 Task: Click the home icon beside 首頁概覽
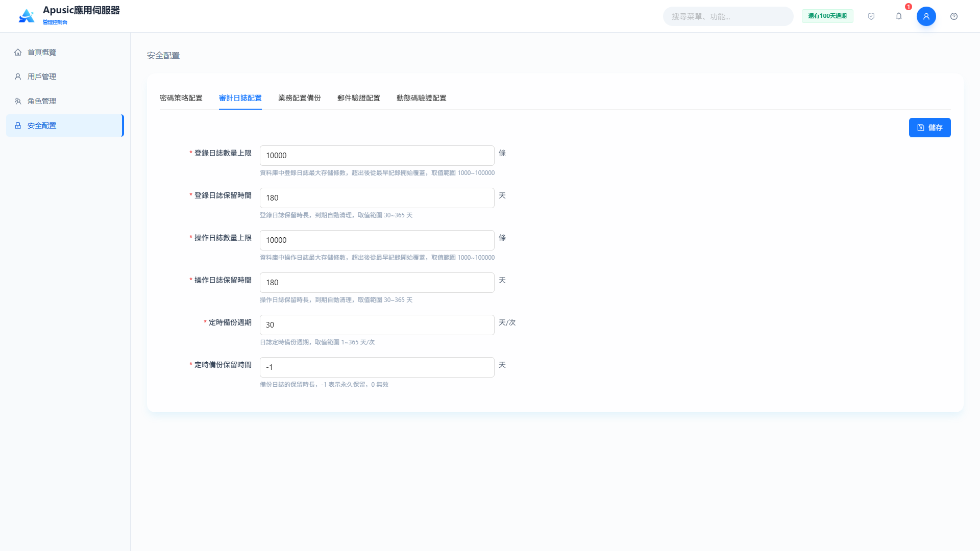[18, 52]
